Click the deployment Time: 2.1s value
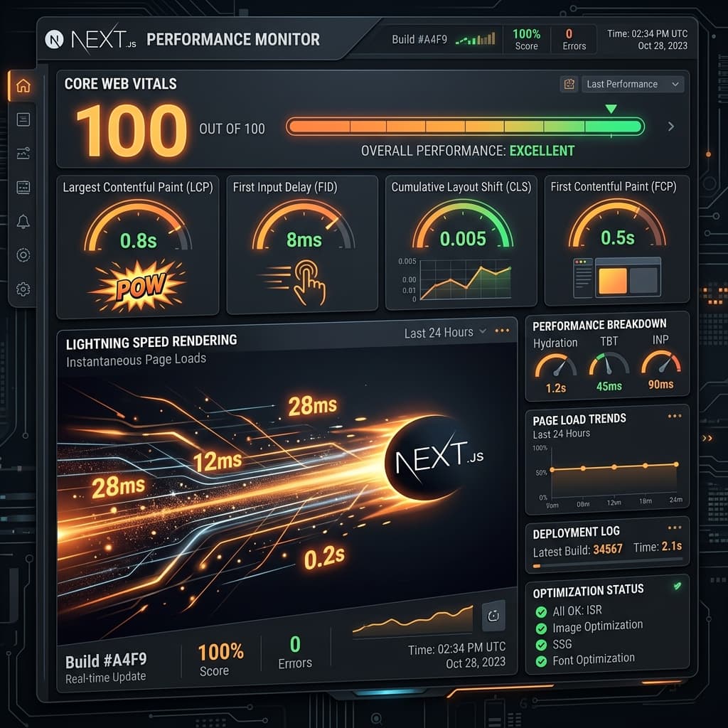Screen dimensions: 728x728 click(x=658, y=547)
